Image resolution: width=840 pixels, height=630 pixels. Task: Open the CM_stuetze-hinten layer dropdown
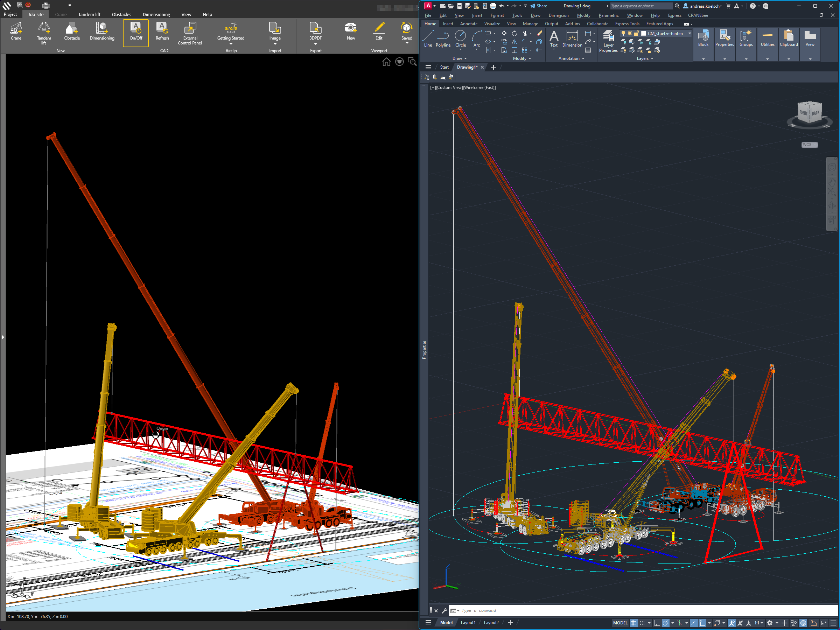coord(689,33)
